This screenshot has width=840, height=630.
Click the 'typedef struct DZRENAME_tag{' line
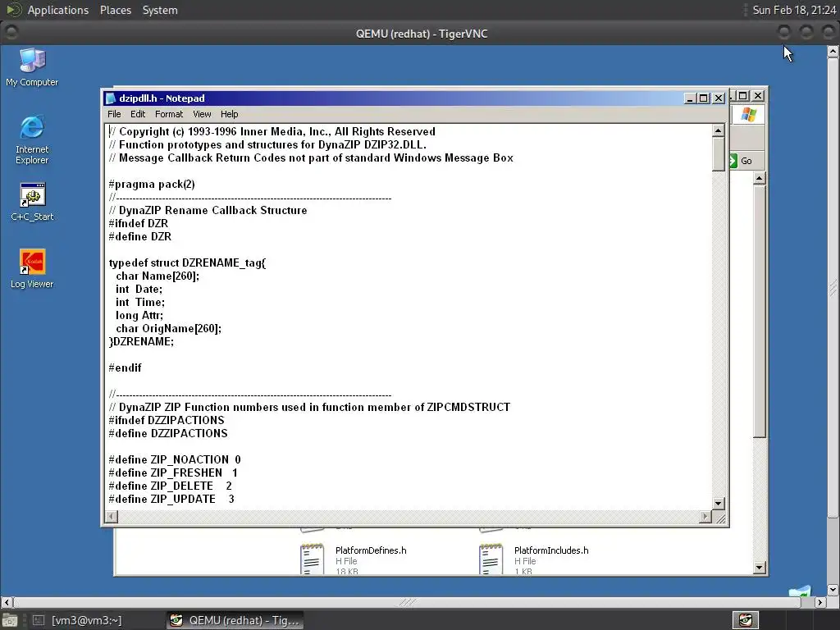[187, 263]
